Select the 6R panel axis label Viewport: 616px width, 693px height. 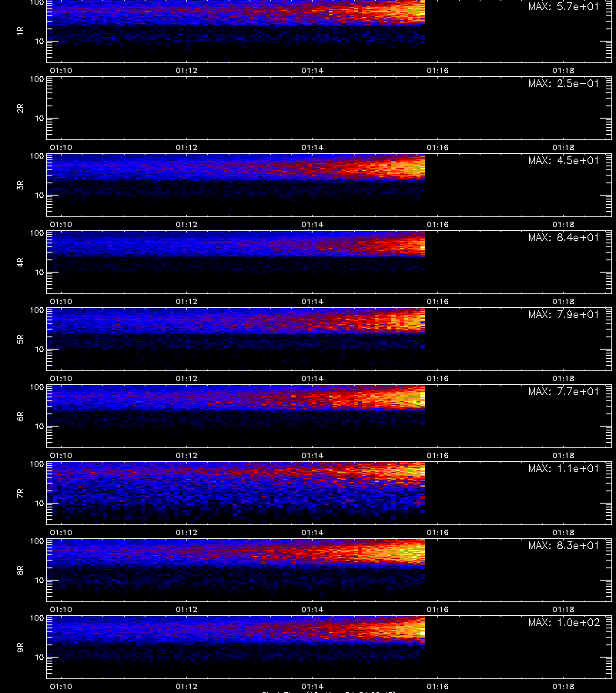pyautogui.click(x=20, y=416)
